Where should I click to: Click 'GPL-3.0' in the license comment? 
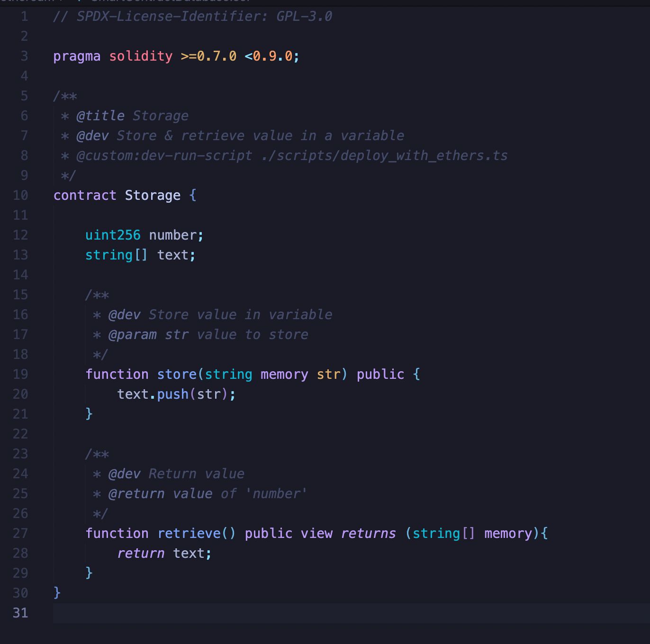coord(304,17)
